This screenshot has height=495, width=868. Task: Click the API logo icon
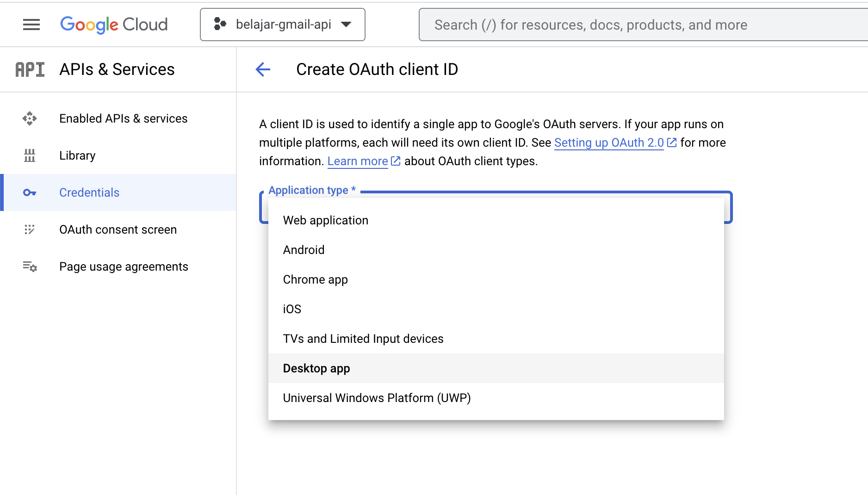pyautogui.click(x=30, y=69)
